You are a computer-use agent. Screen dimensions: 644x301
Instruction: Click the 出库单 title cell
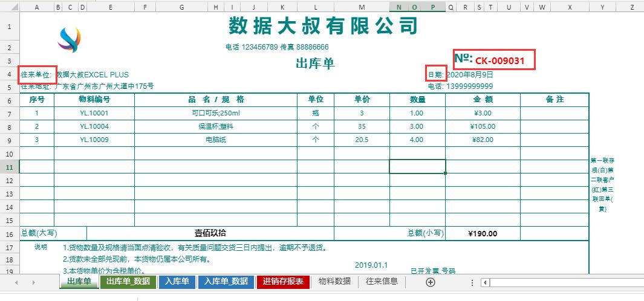[x=315, y=63]
